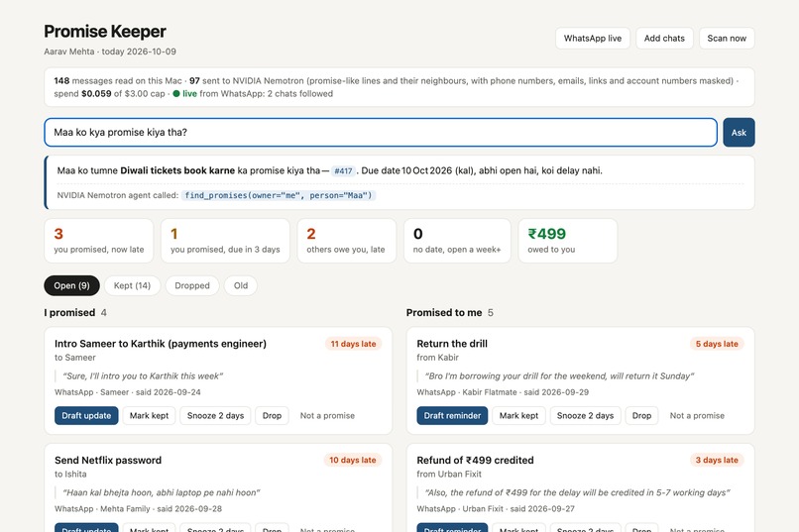The width and height of the screenshot is (799, 532).
Task: Snooze the Sameer intro promise 2 days
Action: (215, 415)
